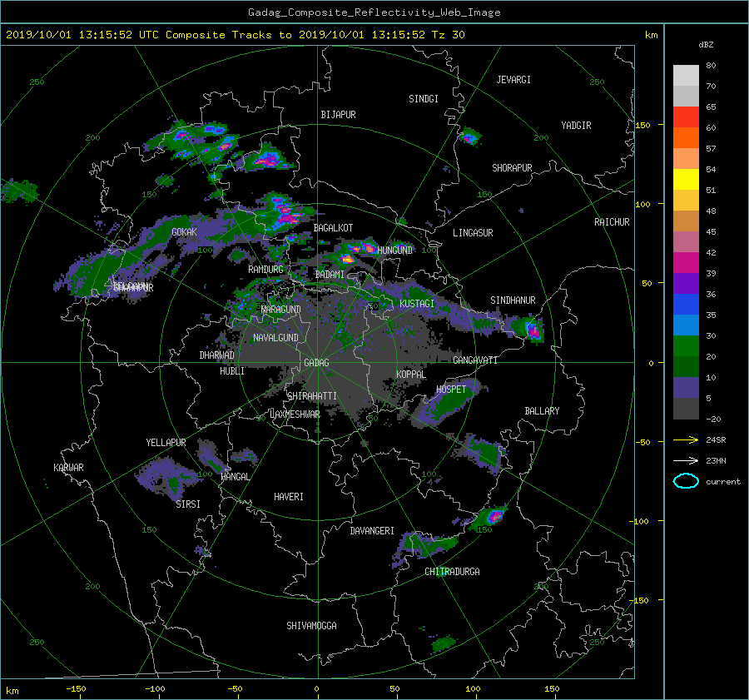
Task: Click the KUSTAGI label
Action: tap(417, 304)
